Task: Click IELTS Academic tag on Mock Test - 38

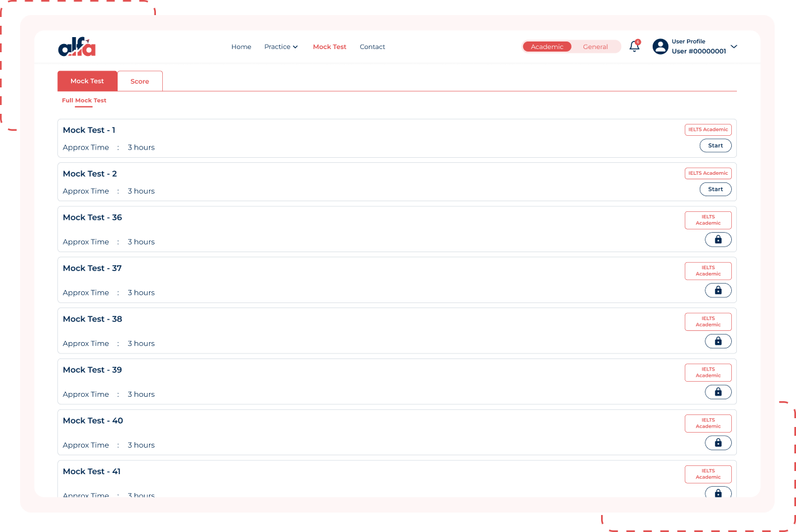Action: tap(708, 321)
